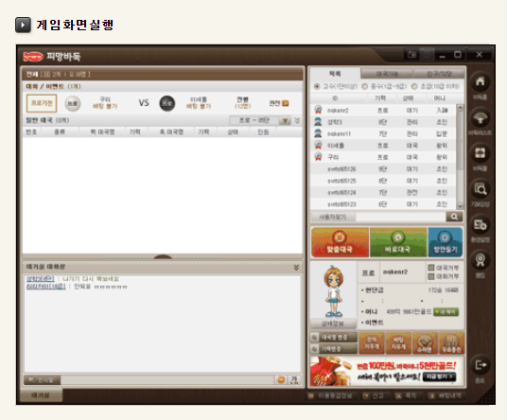The height and width of the screenshot is (420, 507).
Task: Click the medal icon beside user 구리
Action: click(318, 157)
